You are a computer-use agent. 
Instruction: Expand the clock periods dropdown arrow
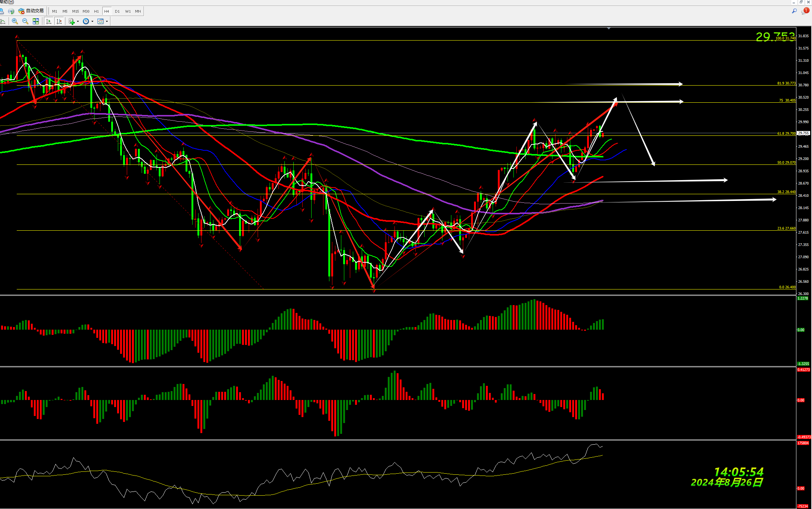point(92,21)
